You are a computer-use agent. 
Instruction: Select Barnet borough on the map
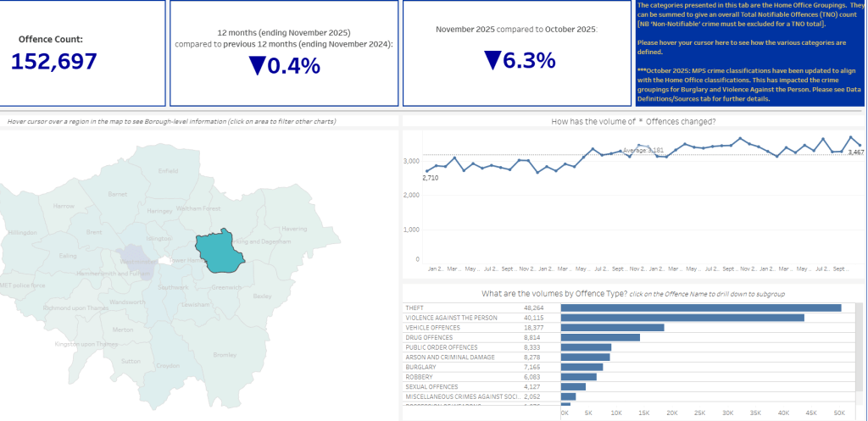118,194
